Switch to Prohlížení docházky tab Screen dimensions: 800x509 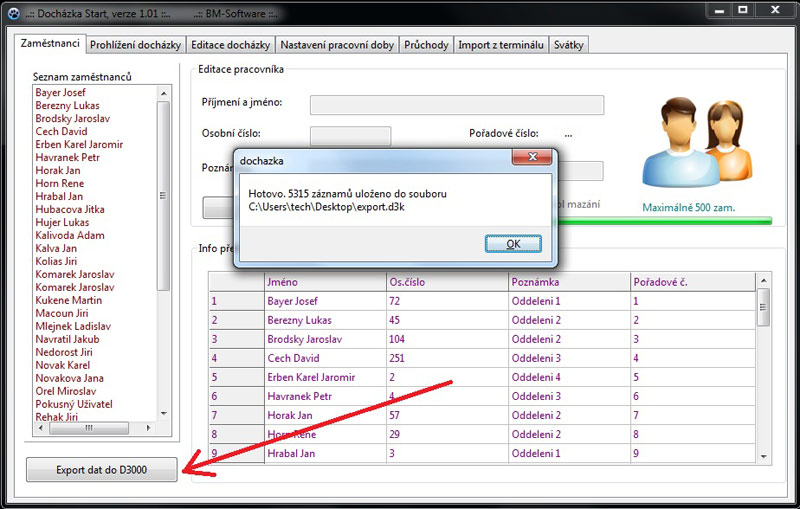coord(135,45)
